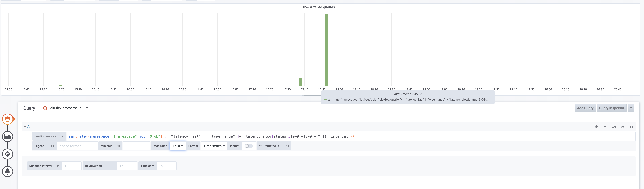Click the tooltip series legend entry
The height and width of the screenshot is (189, 644).
406,100
